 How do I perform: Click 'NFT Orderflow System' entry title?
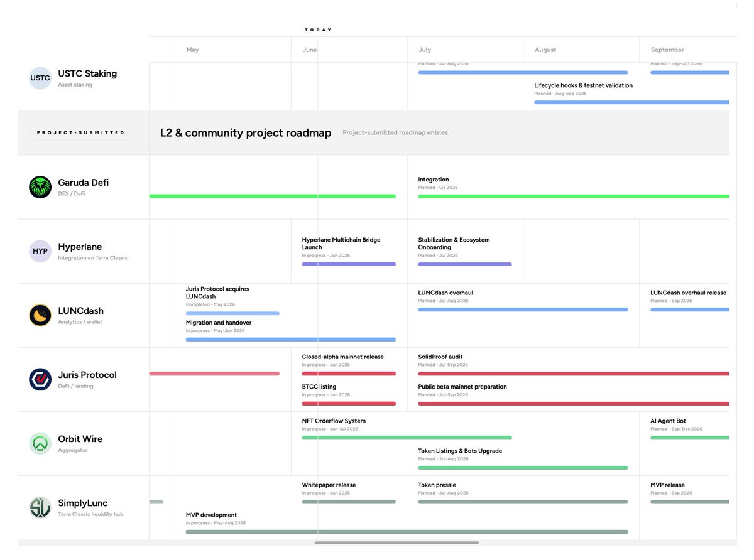tap(334, 421)
